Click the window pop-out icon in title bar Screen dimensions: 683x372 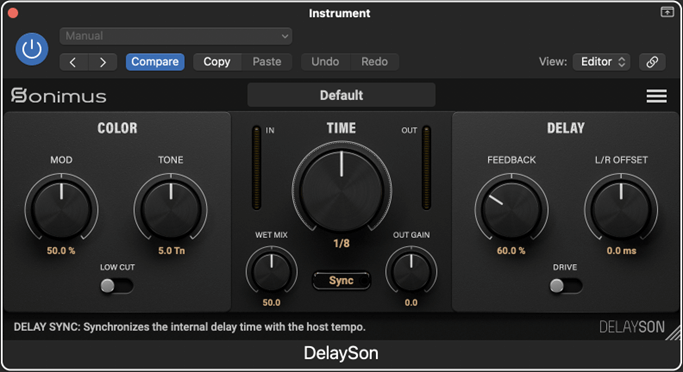(667, 12)
